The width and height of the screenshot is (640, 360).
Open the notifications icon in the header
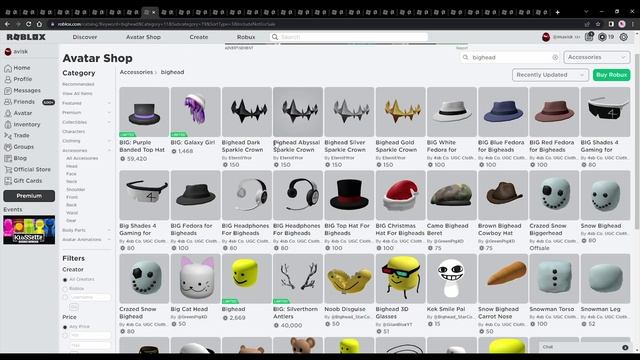pos(589,37)
